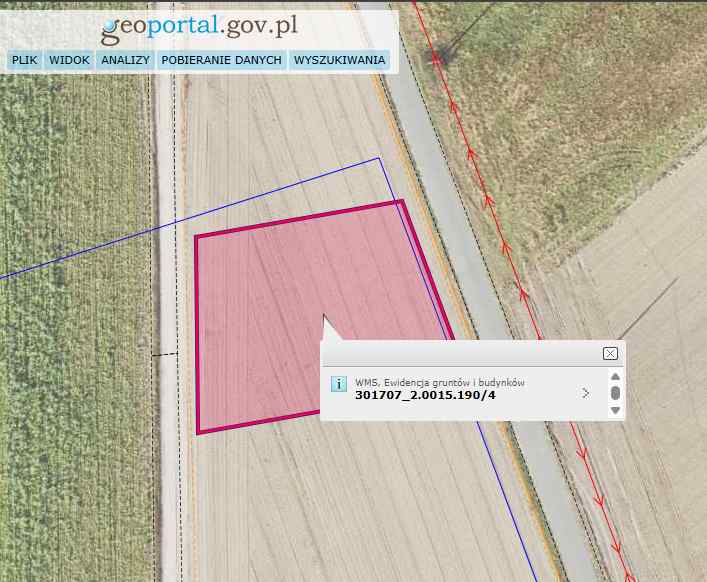The width and height of the screenshot is (707, 582).
Task: Click the geoportal.gov.pl logo
Action: [199, 27]
